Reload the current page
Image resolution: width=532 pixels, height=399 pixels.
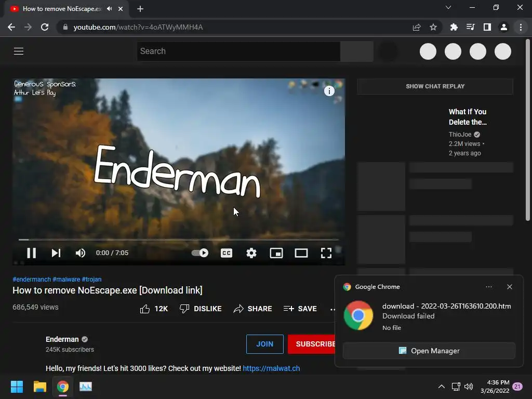pyautogui.click(x=45, y=27)
